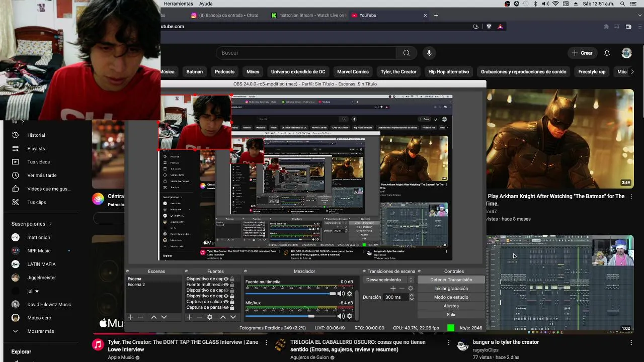Viewport: 644px width, 362px height.
Task: Open three-dot menu for banger a lo tyler video
Action: pos(631,342)
